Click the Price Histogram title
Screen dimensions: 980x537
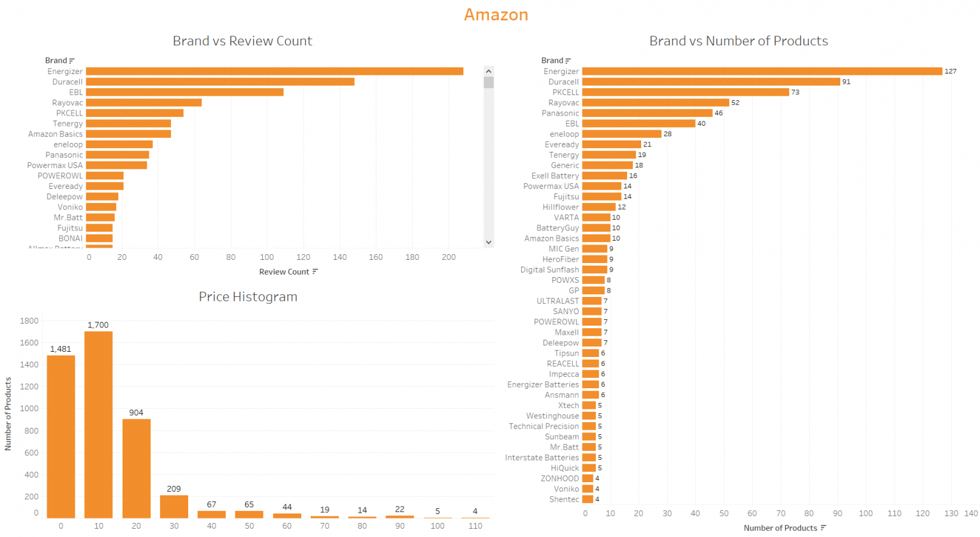(248, 297)
